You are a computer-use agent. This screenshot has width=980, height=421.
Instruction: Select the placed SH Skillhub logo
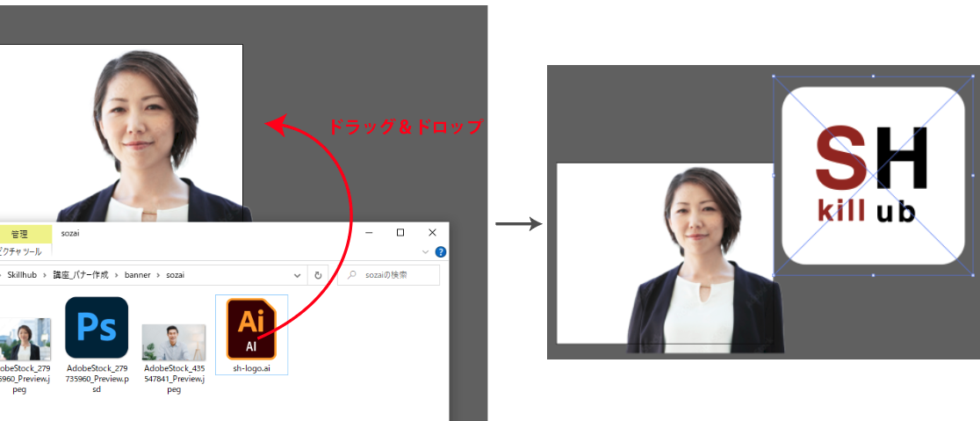point(873,176)
